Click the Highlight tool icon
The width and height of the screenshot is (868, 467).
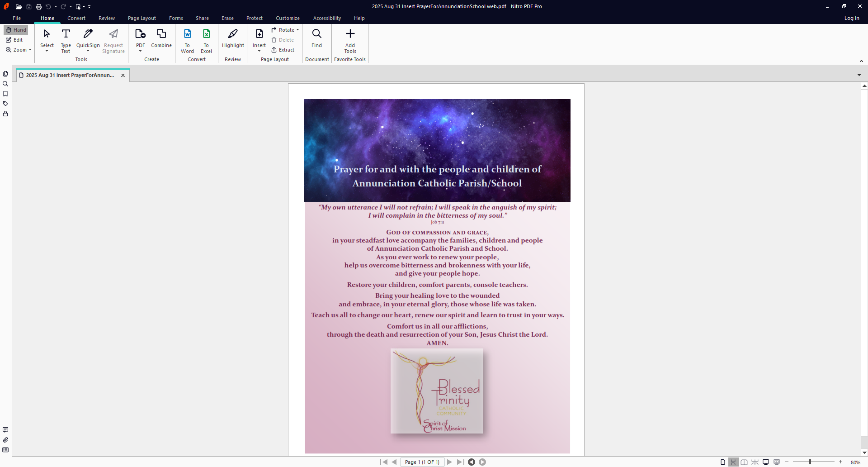233,34
